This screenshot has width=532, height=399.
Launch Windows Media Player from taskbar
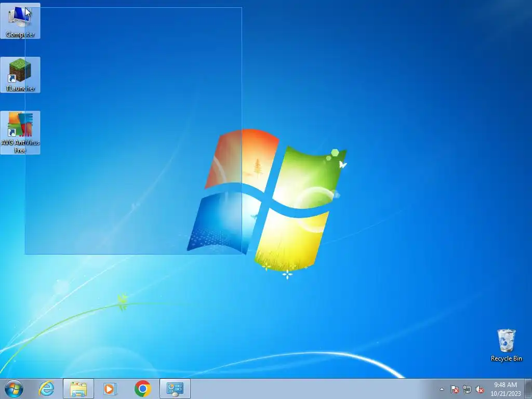tap(110, 389)
